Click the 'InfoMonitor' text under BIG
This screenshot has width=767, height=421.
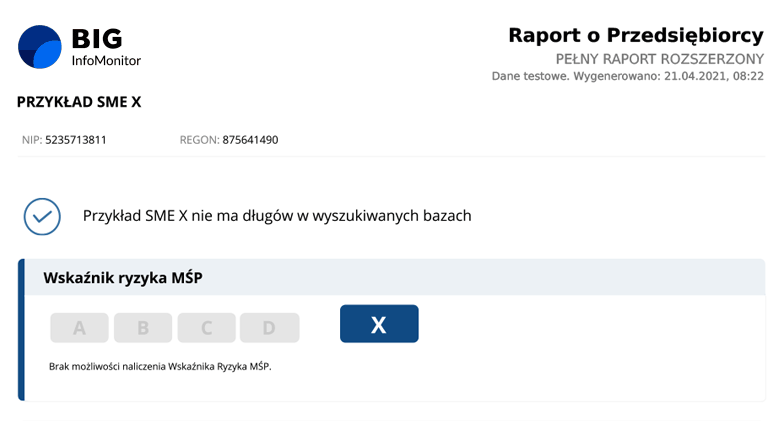tap(106, 61)
